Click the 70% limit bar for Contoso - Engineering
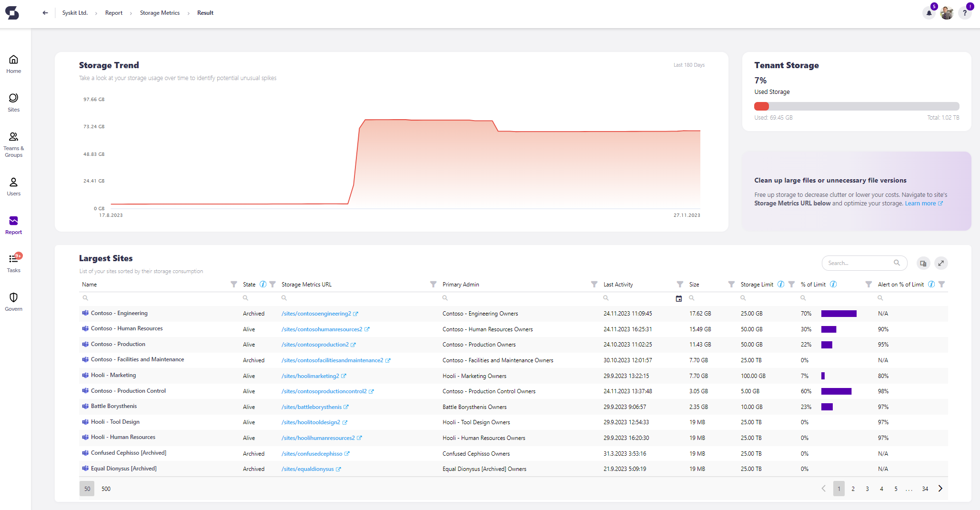This screenshot has height=510, width=980. point(839,314)
